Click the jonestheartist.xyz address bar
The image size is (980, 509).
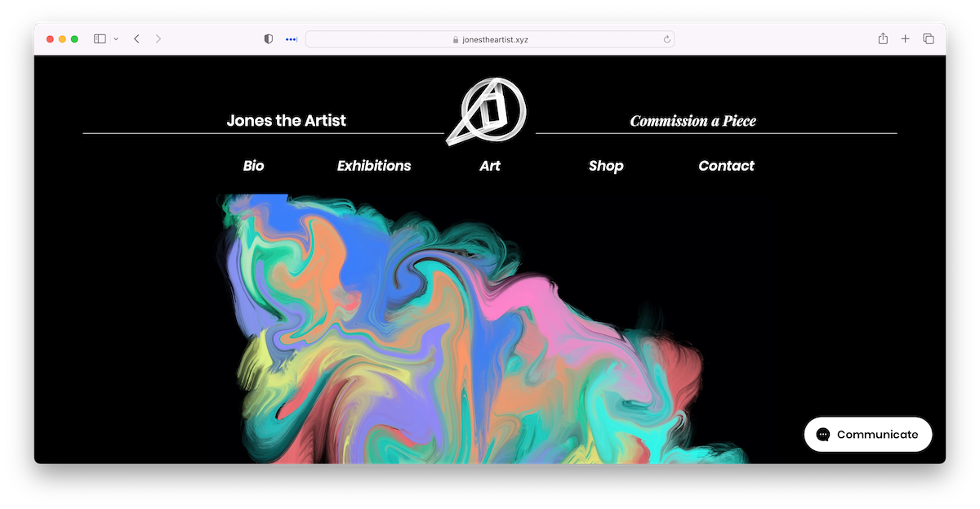click(x=490, y=39)
